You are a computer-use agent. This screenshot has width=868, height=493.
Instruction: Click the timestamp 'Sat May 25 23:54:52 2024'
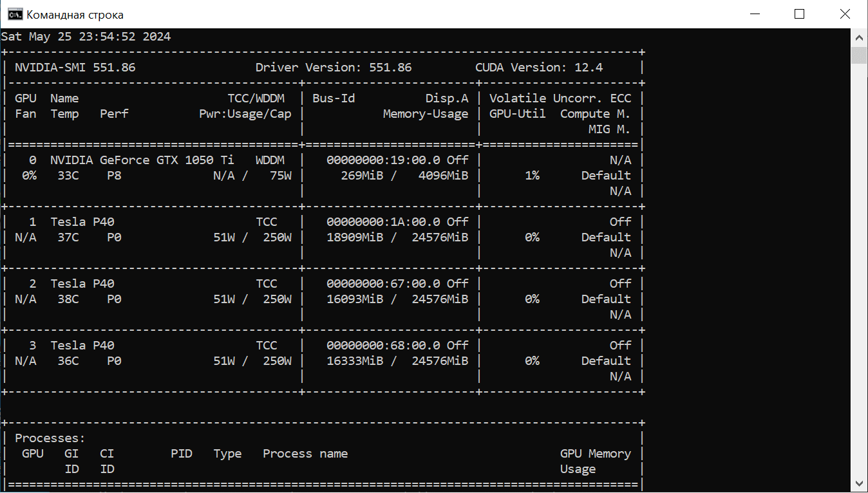(x=86, y=37)
